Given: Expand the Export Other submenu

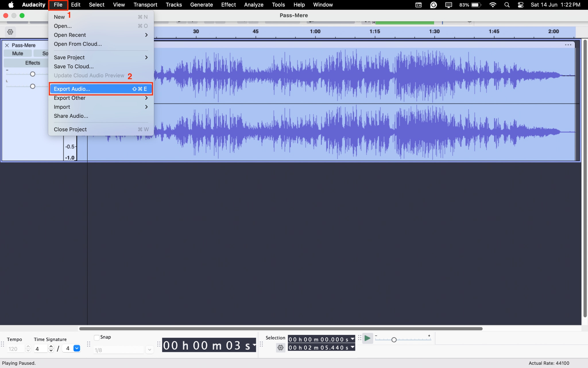Looking at the screenshot, I should [101, 98].
